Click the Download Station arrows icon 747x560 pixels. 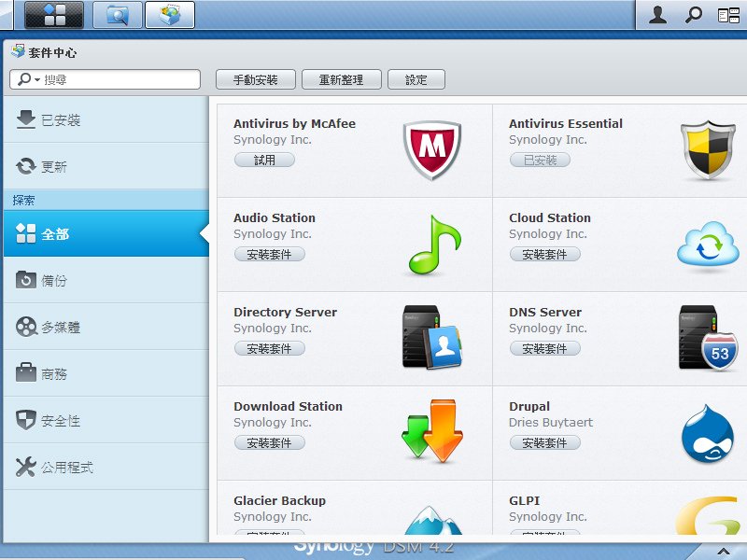coord(432,431)
